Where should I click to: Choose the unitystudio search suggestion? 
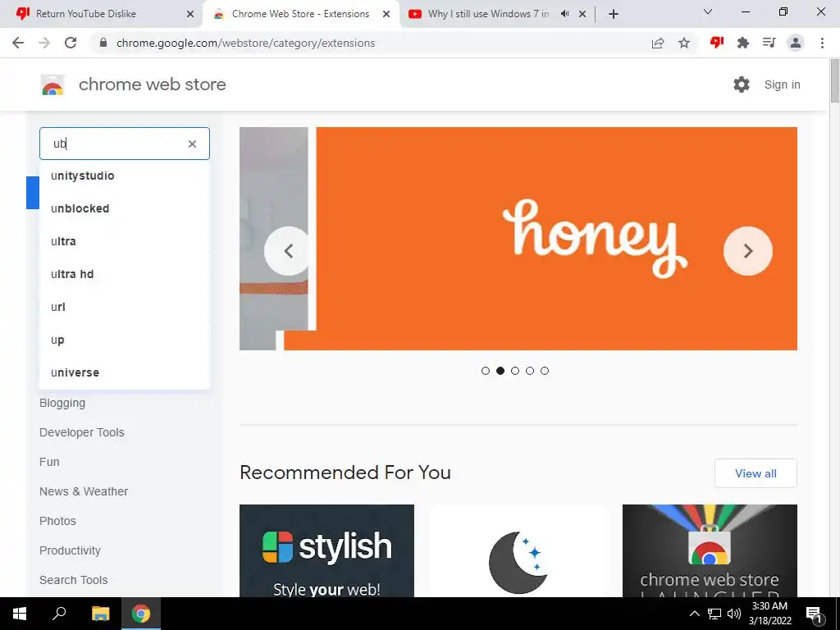pos(125,176)
